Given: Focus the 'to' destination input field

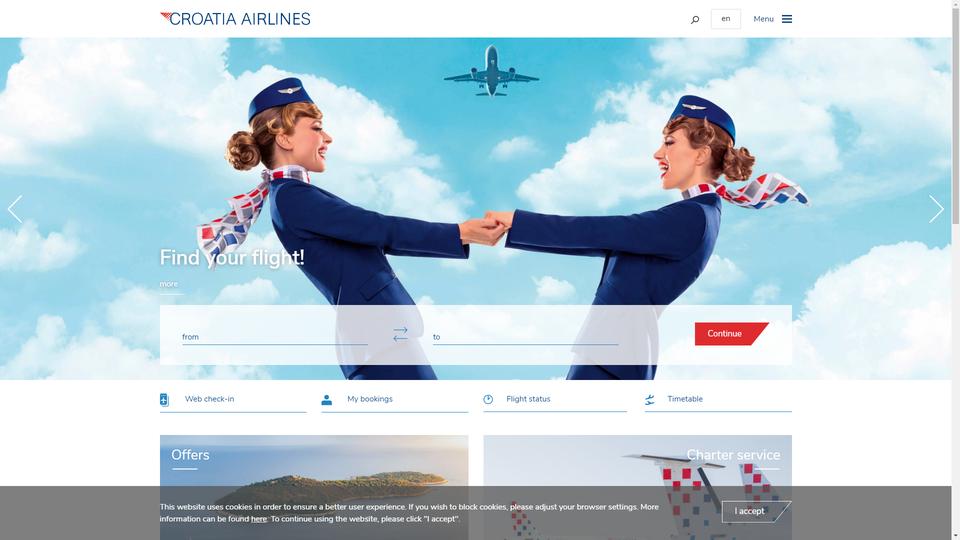Looking at the screenshot, I should pos(525,337).
